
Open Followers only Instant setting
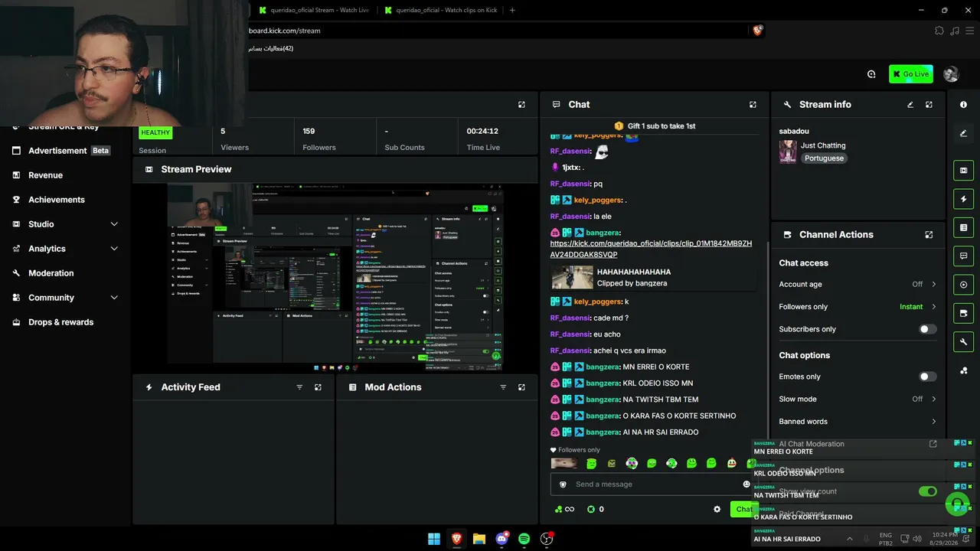[x=857, y=307]
